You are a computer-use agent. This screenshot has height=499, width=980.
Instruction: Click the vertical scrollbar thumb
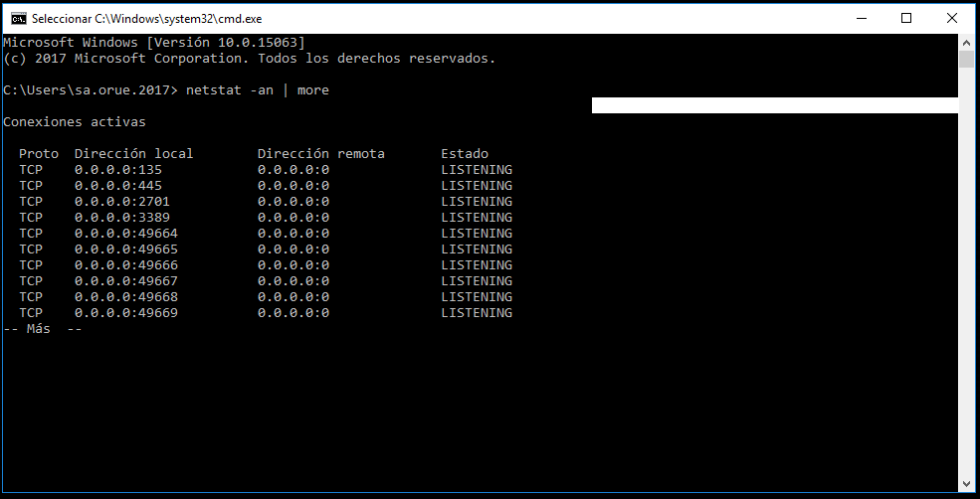(x=966, y=60)
